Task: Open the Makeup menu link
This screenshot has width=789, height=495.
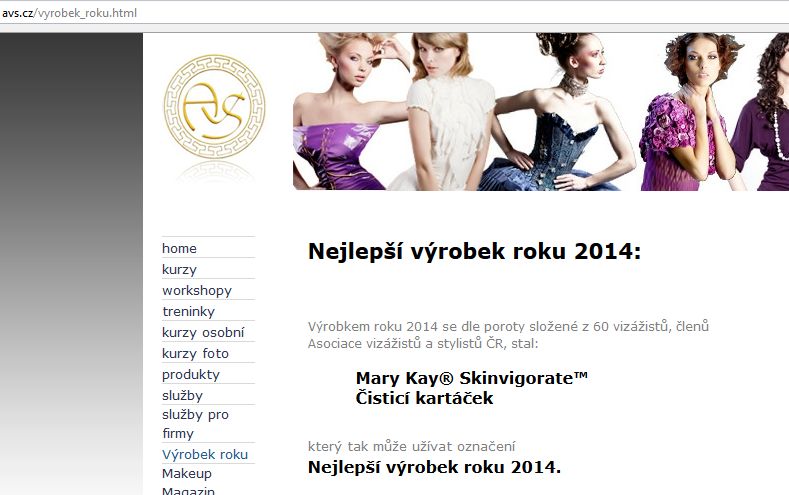Action: click(x=187, y=474)
